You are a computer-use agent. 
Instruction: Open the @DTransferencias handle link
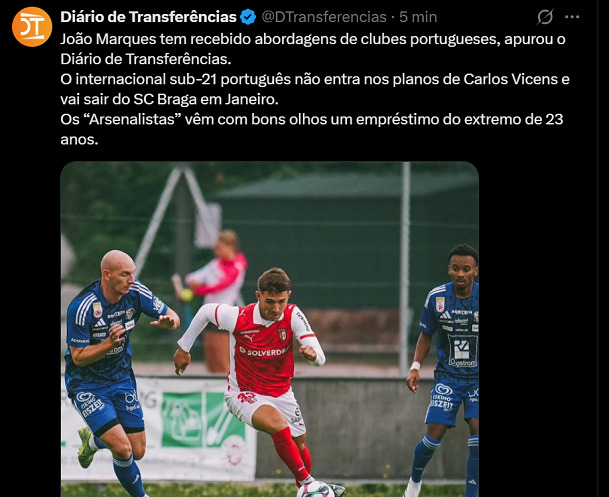(324, 17)
